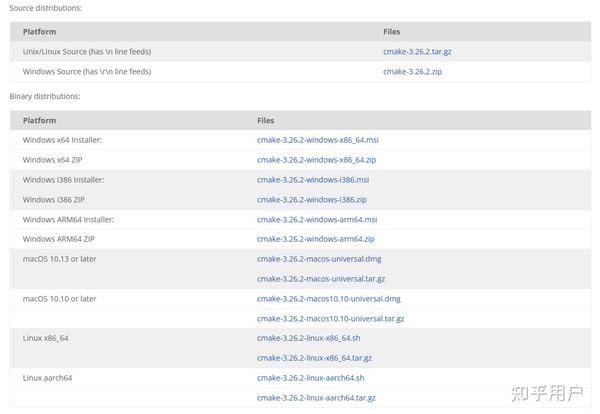This screenshot has height=414, width=600.
Task: Open cmake-3.26.2-macos10.10-universal.dmg link
Action: (x=328, y=298)
